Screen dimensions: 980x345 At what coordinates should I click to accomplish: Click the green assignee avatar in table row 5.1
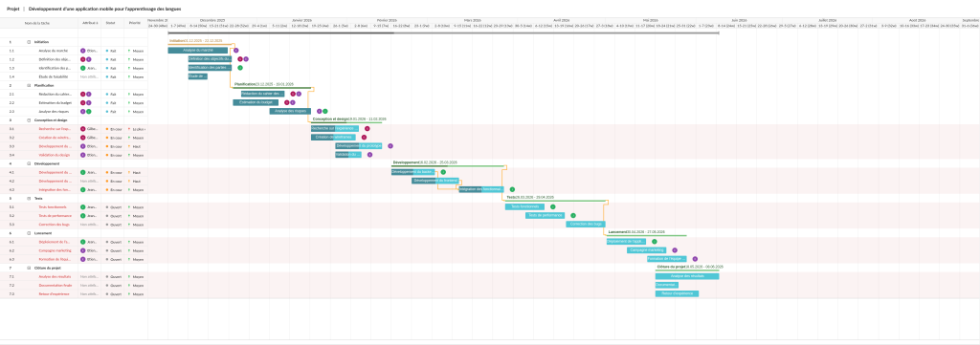(x=83, y=206)
